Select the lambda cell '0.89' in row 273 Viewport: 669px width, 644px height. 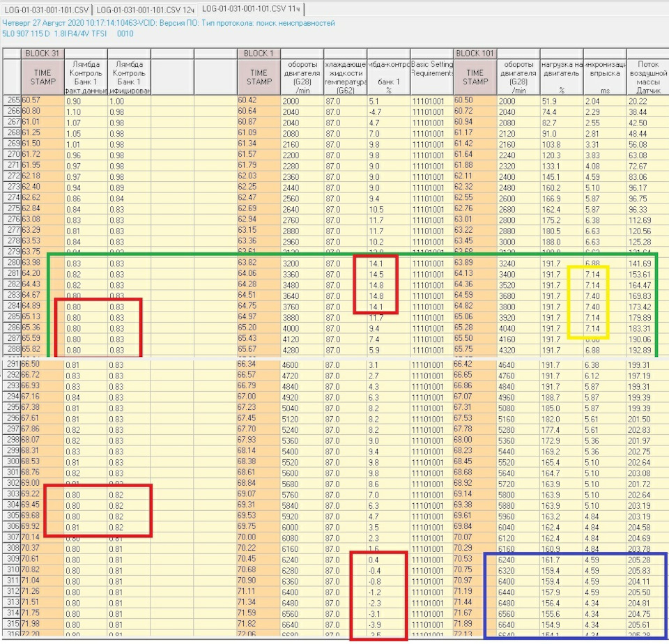tap(129, 187)
